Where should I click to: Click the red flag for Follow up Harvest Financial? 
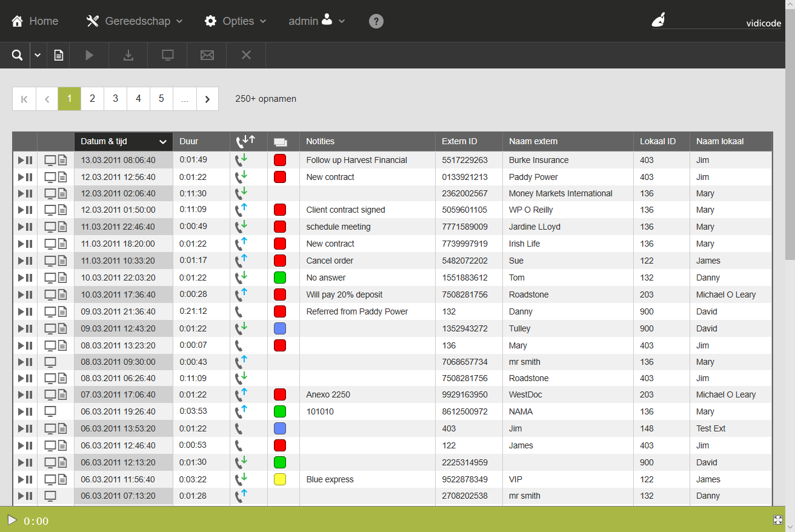pyautogui.click(x=280, y=160)
